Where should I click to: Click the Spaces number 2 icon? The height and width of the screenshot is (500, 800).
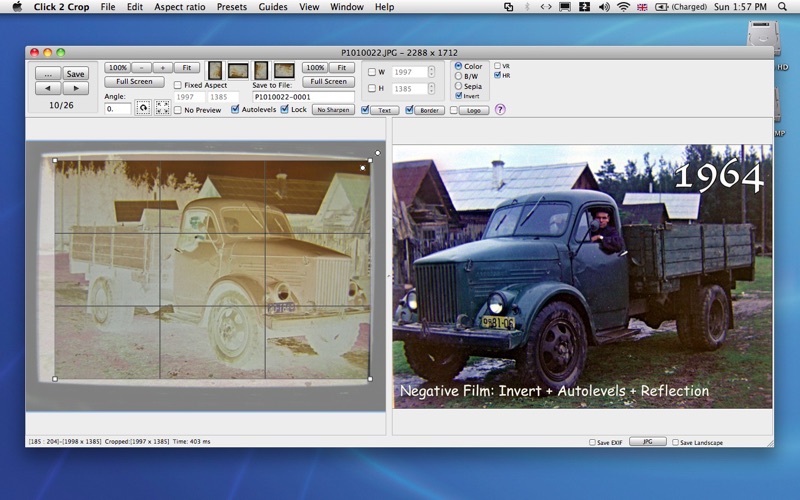[585, 7]
